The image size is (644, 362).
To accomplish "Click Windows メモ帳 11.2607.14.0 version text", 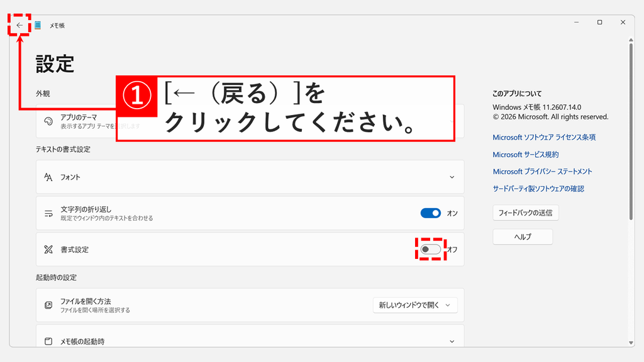I will (537, 107).
